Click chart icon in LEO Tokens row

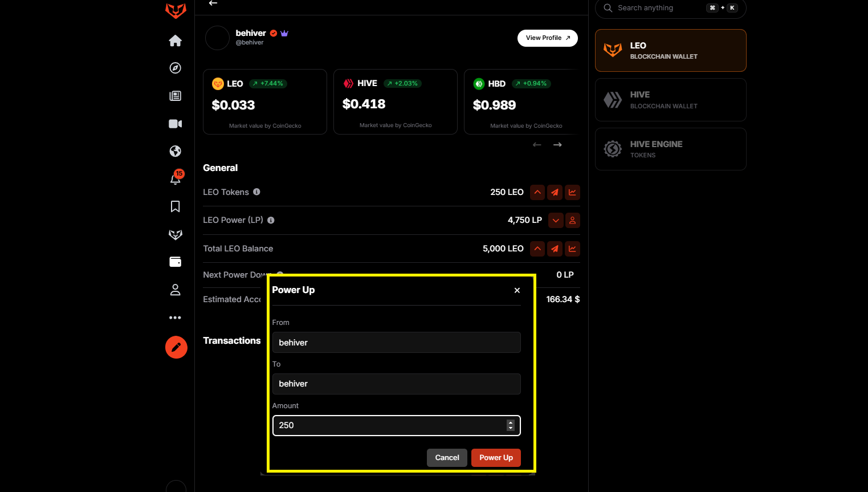click(x=572, y=192)
